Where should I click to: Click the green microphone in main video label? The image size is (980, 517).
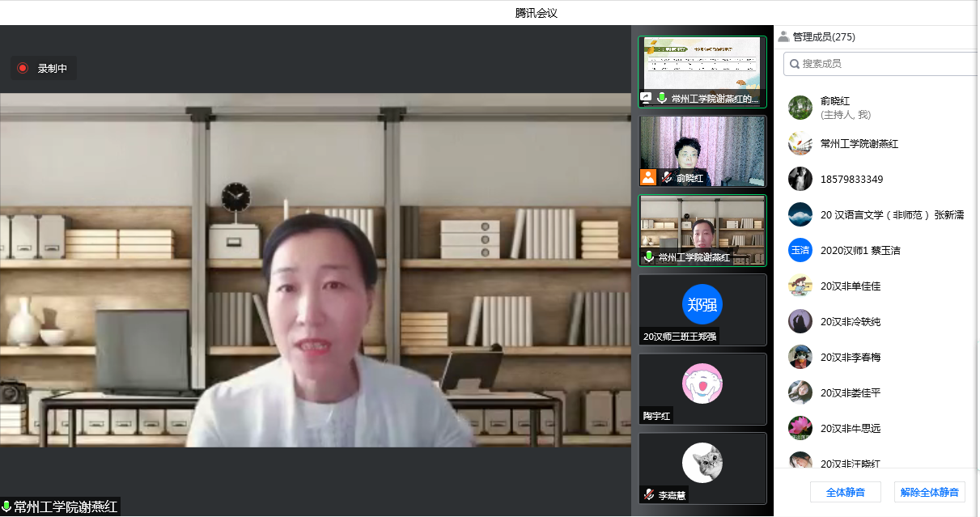click(6, 507)
